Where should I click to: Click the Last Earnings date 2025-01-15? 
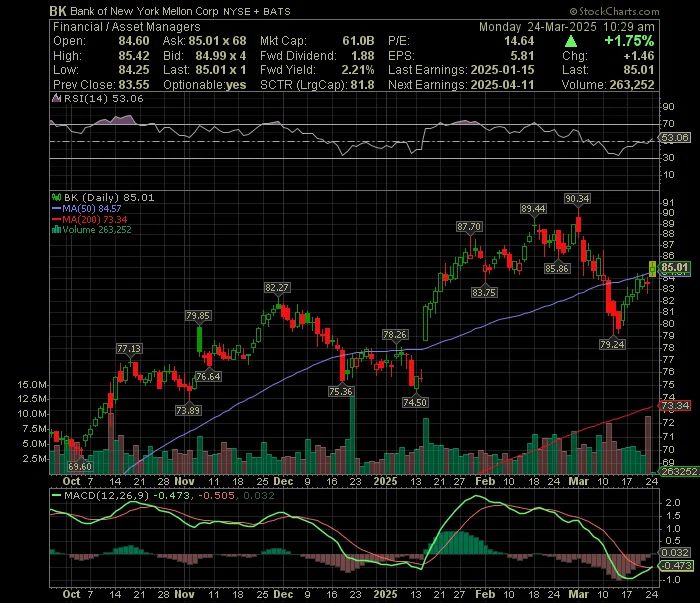click(x=502, y=70)
